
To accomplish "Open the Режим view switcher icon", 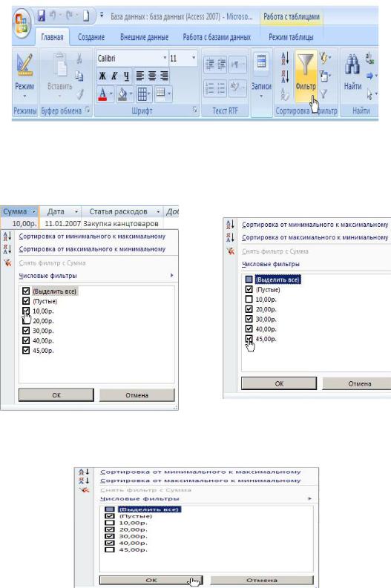I will click(24, 66).
